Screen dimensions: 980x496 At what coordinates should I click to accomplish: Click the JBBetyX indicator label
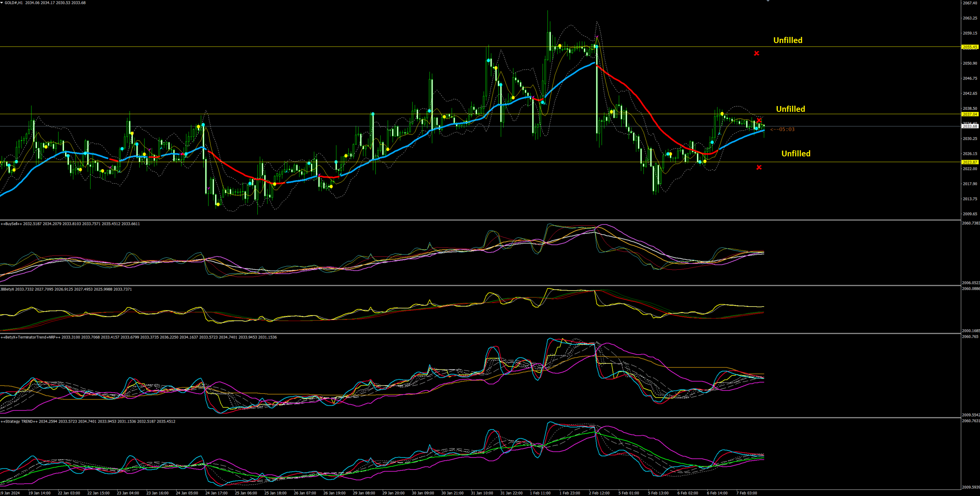[x=7, y=289]
